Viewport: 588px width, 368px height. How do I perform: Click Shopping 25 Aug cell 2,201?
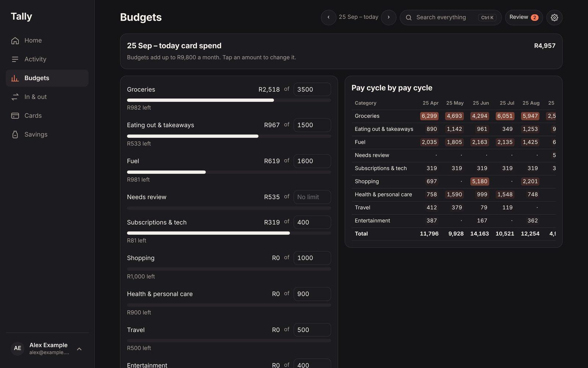tap(530, 181)
